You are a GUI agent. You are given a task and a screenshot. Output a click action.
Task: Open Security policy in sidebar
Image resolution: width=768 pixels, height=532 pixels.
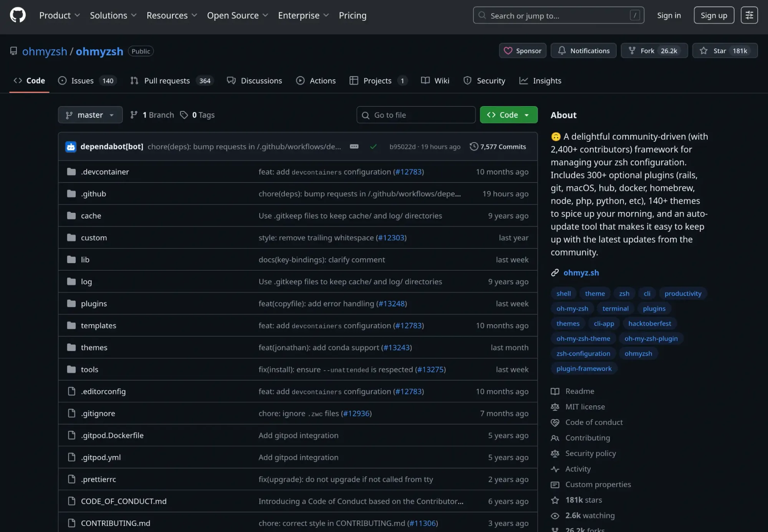point(590,453)
